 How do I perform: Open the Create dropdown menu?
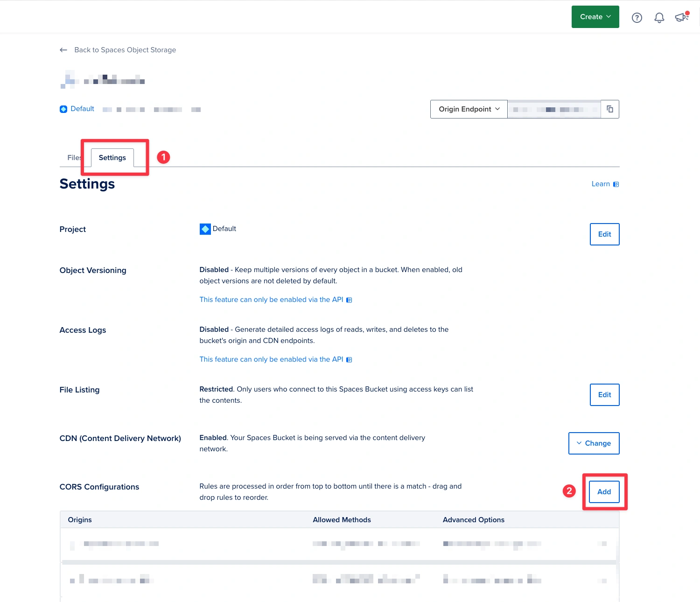coord(595,16)
